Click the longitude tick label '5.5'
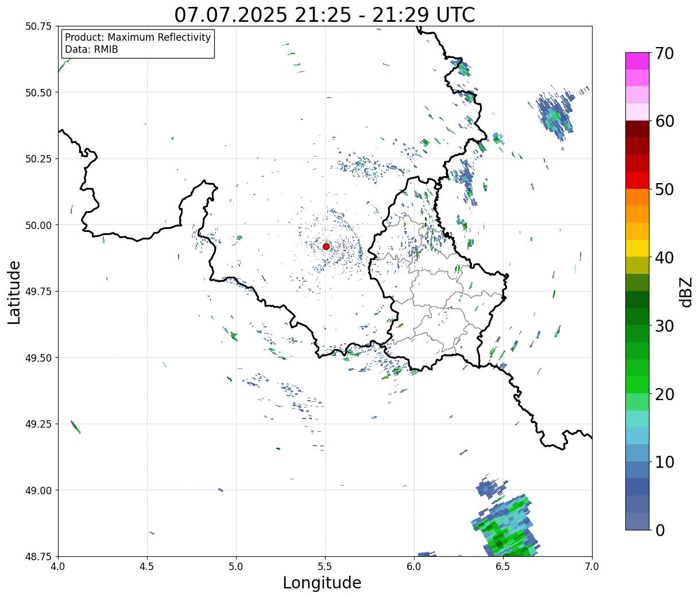Image resolution: width=700 pixels, height=597 pixels. (x=325, y=567)
